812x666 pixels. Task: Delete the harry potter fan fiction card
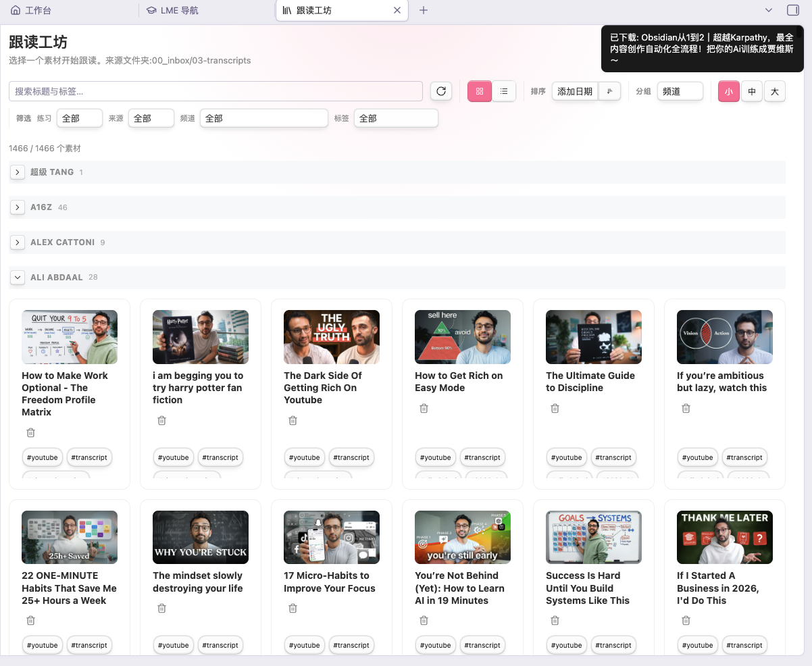tap(161, 421)
